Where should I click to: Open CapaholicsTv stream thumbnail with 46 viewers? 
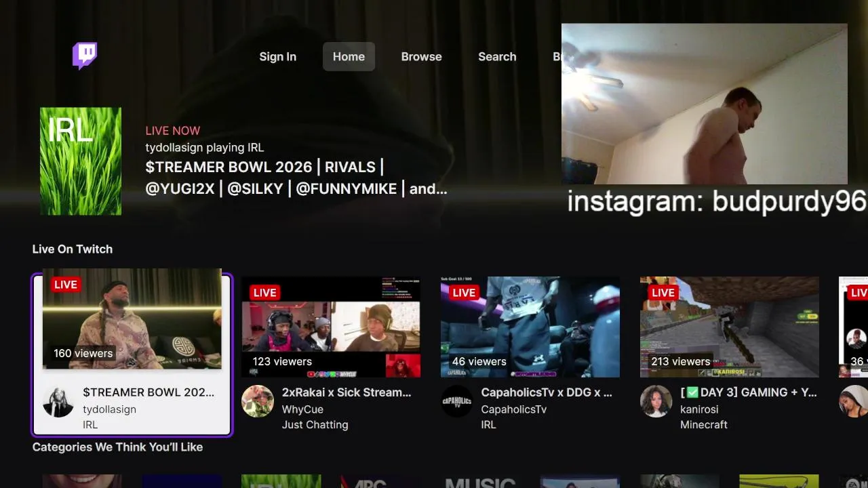(x=530, y=327)
